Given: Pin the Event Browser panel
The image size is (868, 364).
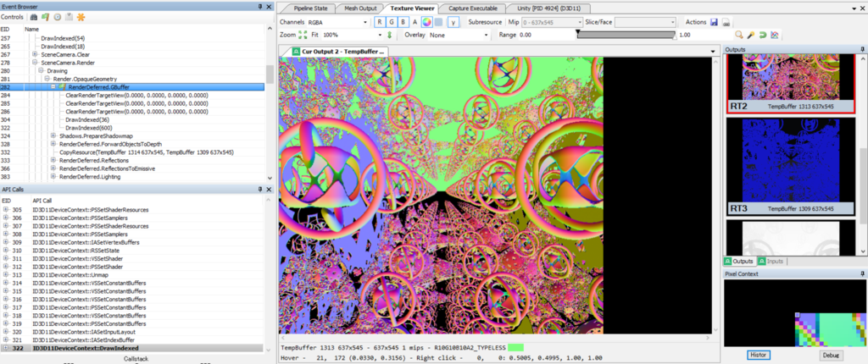Looking at the screenshot, I should click(260, 7).
